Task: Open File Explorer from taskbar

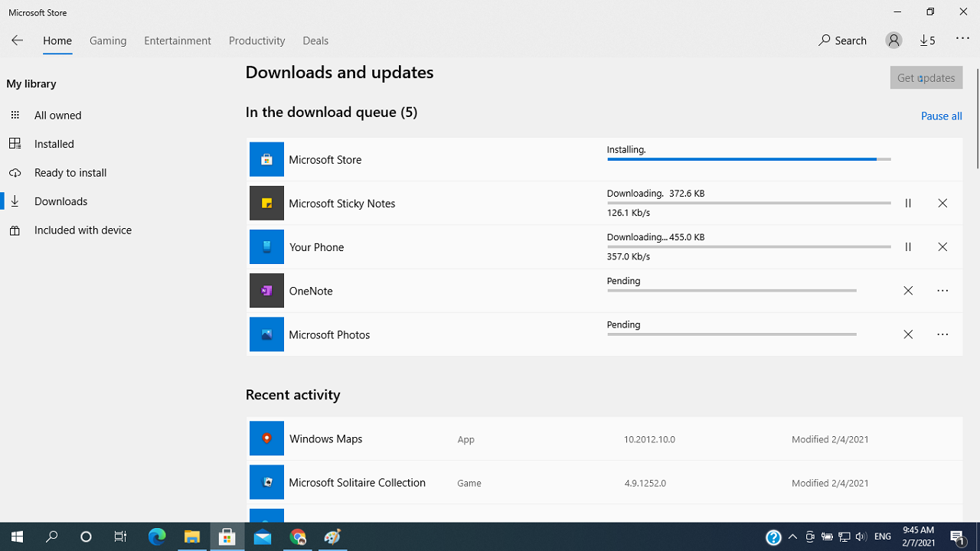Action: click(x=192, y=536)
